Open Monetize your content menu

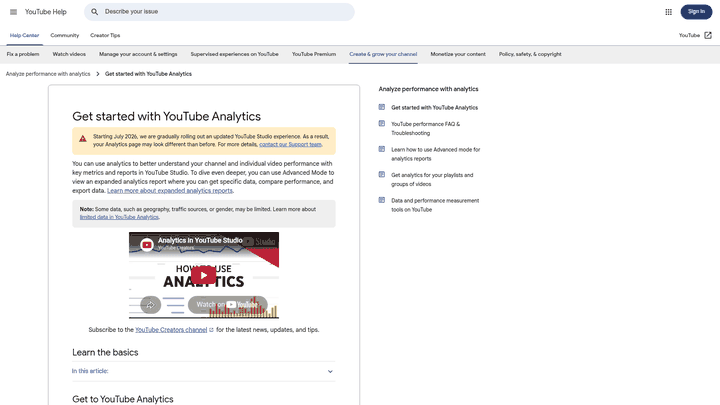458,54
